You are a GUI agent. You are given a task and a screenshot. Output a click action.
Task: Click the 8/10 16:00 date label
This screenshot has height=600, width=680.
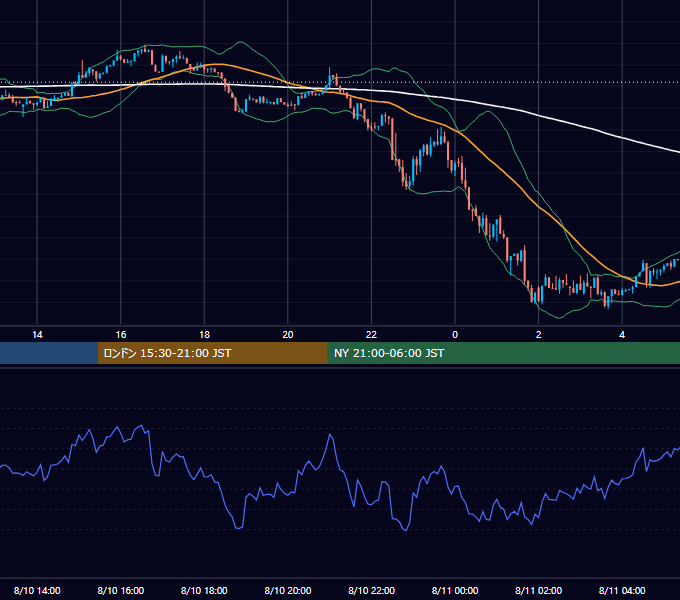coord(121,590)
